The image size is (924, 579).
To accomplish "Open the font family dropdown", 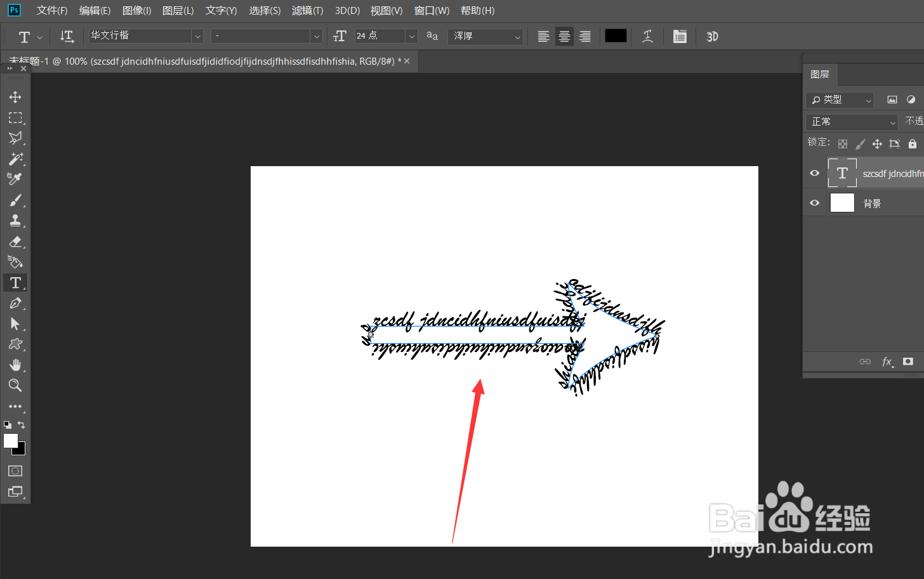I will [x=197, y=36].
